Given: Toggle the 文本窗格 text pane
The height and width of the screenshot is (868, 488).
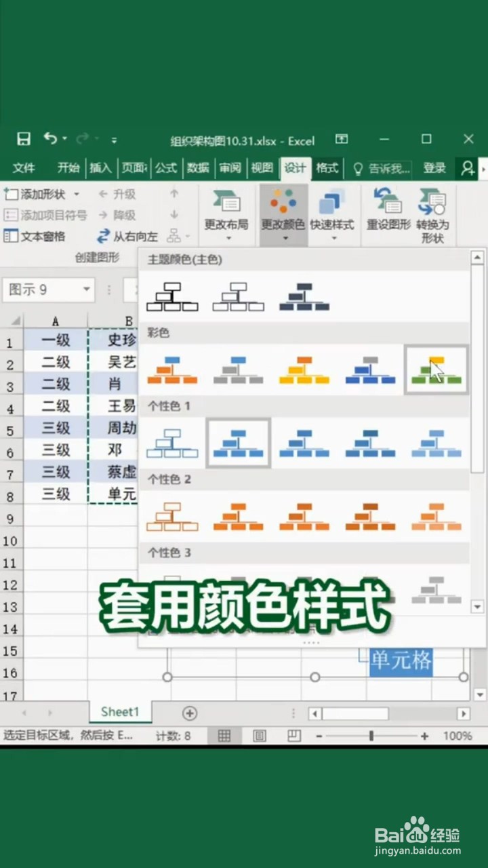Looking at the screenshot, I should [35, 237].
